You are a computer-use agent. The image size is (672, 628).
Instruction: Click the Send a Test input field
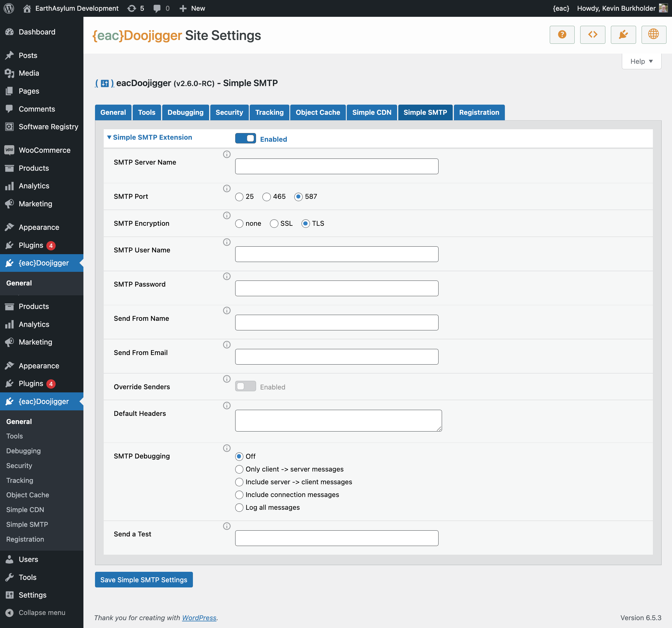336,538
